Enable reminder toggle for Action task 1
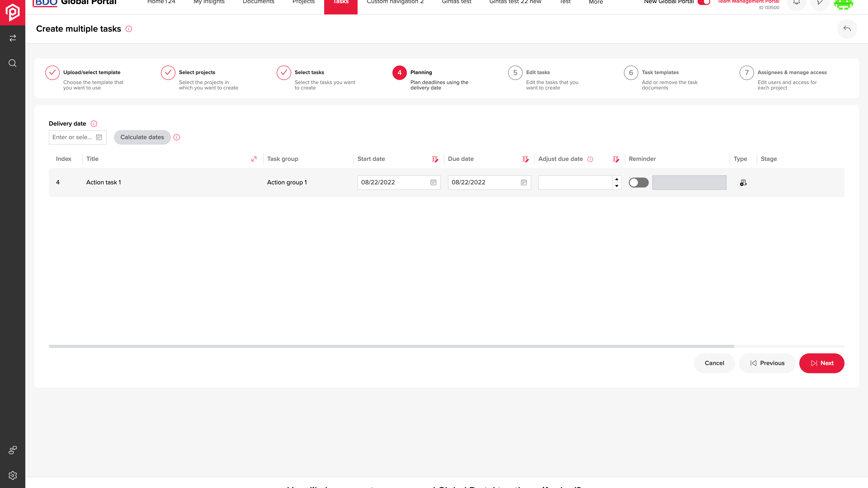 click(639, 183)
